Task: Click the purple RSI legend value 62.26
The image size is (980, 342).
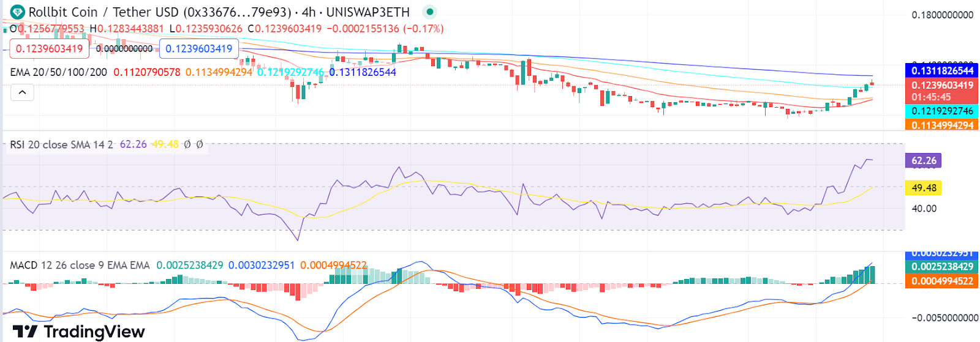Action: tap(133, 144)
